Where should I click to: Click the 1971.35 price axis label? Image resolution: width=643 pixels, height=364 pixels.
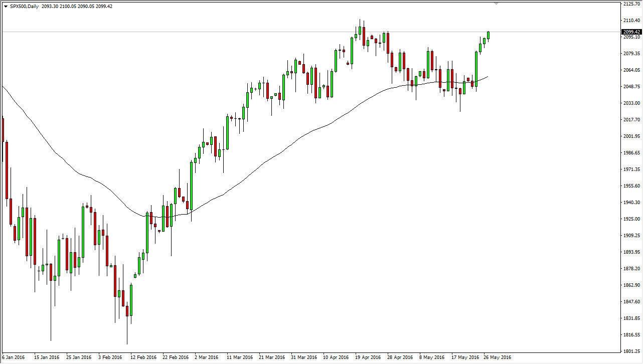(631, 169)
